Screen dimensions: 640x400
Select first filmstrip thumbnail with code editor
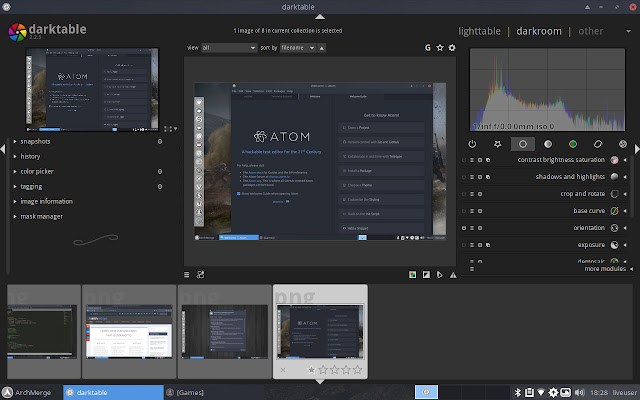(42, 332)
